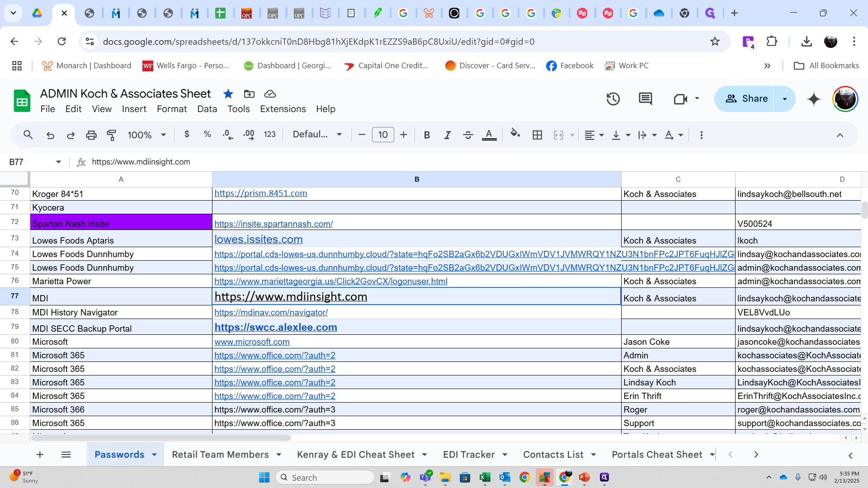
Task: Open text wrapping dropdown
Action: (647, 135)
